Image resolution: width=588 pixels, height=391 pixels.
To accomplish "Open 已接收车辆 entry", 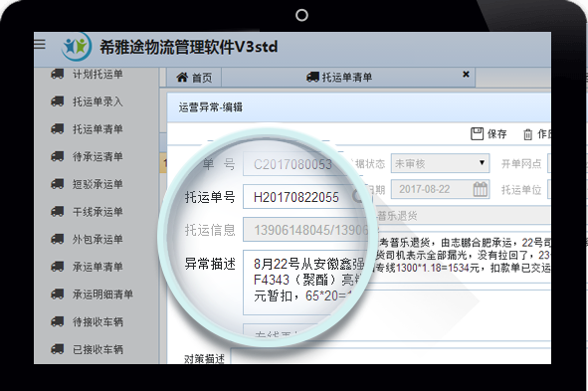I will pos(98,349).
